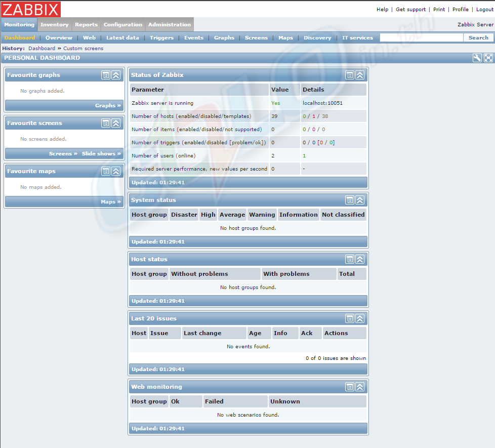The width and height of the screenshot is (495, 448).
Task: Click the Logout link
Action: (484, 10)
